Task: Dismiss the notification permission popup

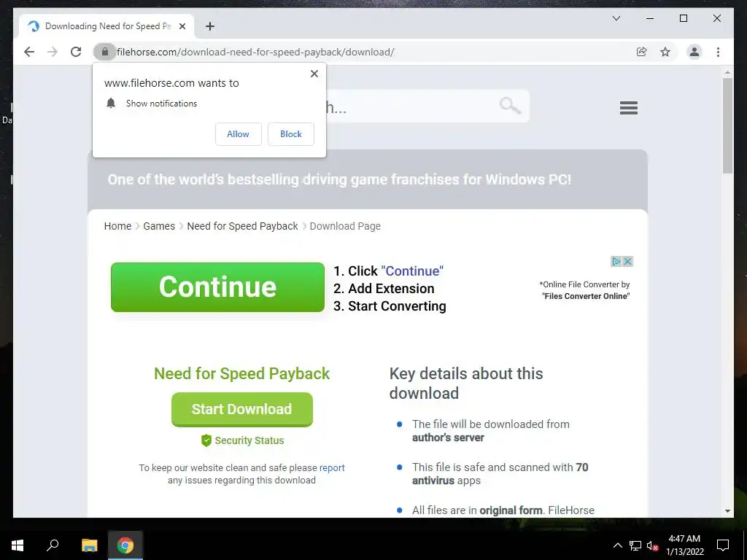Action: click(x=314, y=74)
